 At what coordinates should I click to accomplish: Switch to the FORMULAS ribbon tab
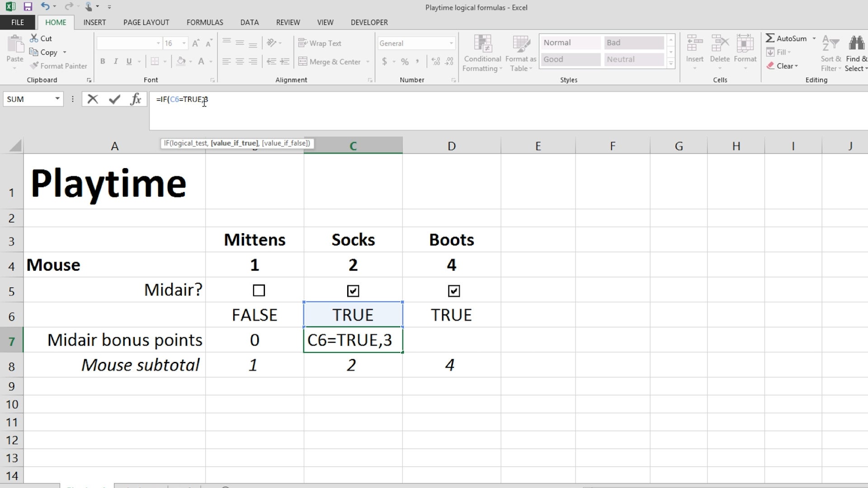pos(205,22)
